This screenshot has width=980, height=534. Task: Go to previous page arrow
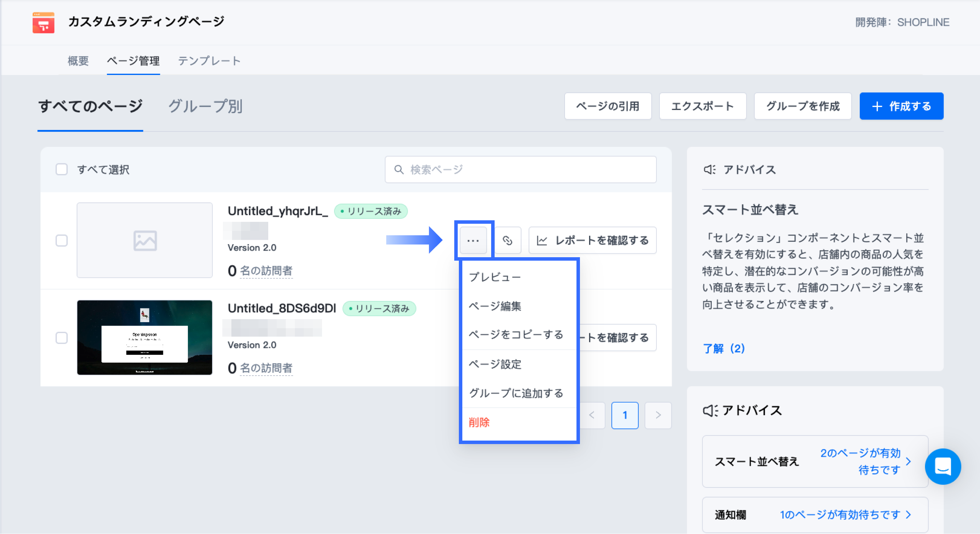tap(592, 415)
